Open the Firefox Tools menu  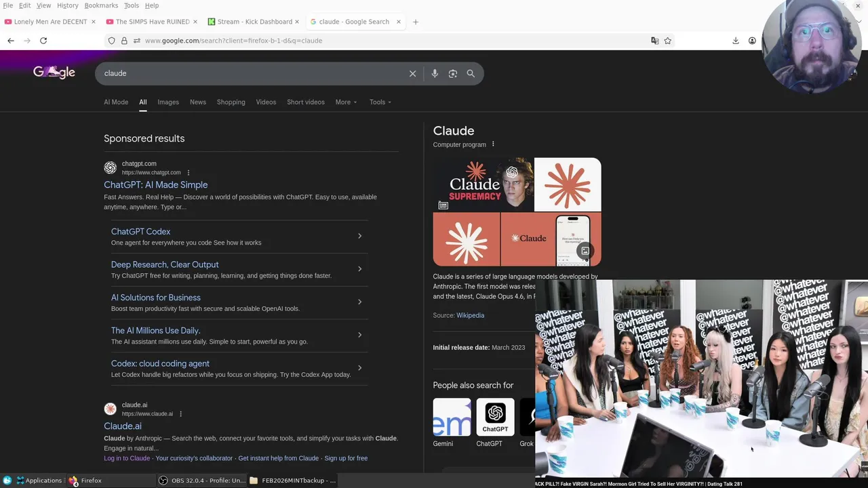[131, 5]
